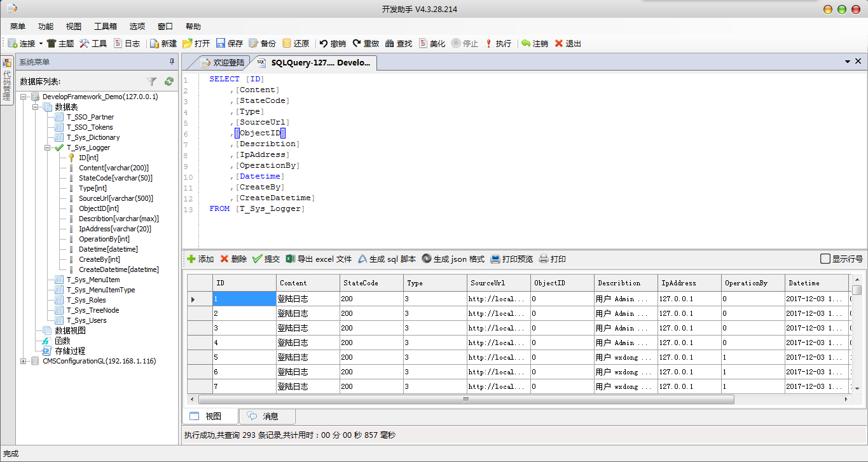The width and height of the screenshot is (868, 462).
Task: Expand the CMSConfigurationGL database node
Action: coord(24,361)
